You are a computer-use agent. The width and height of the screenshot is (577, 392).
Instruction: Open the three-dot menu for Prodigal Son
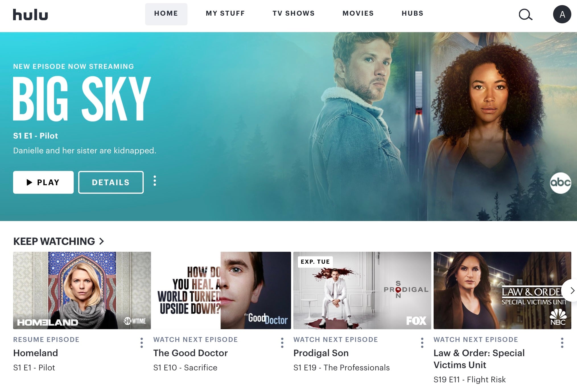pyautogui.click(x=422, y=343)
